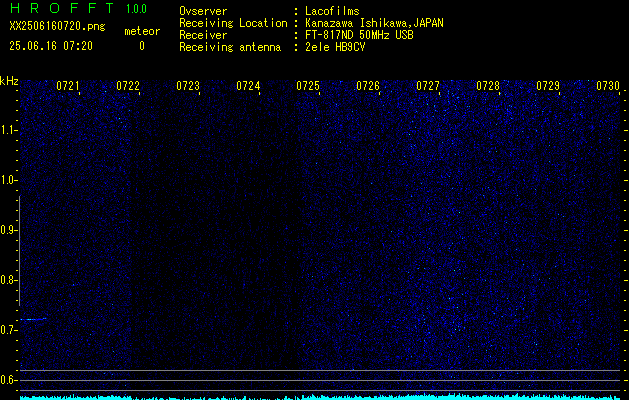Click FT-817ND 50MHz USB text
This screenshot has width=629, height=400.
(x=359, y=35)
